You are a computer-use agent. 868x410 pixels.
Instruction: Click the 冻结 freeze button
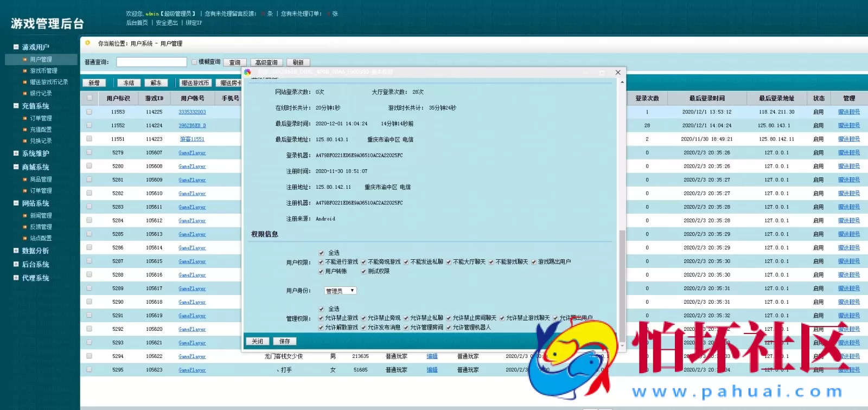[x=129, y=83]
